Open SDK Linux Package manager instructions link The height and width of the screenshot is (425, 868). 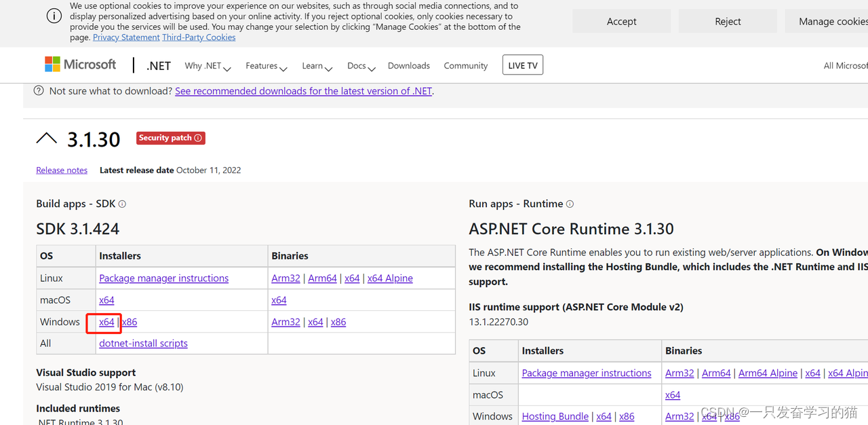[x=163, y=278]
